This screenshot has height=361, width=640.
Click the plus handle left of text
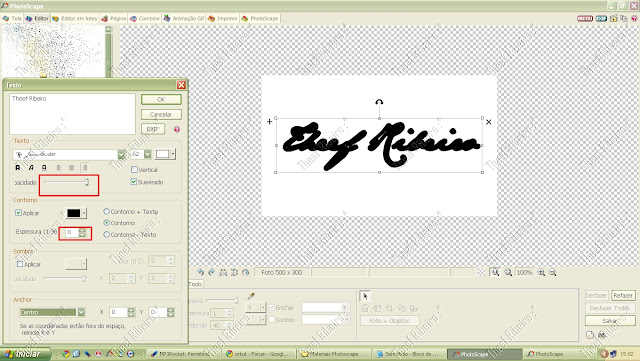click(x=269, y=121)
